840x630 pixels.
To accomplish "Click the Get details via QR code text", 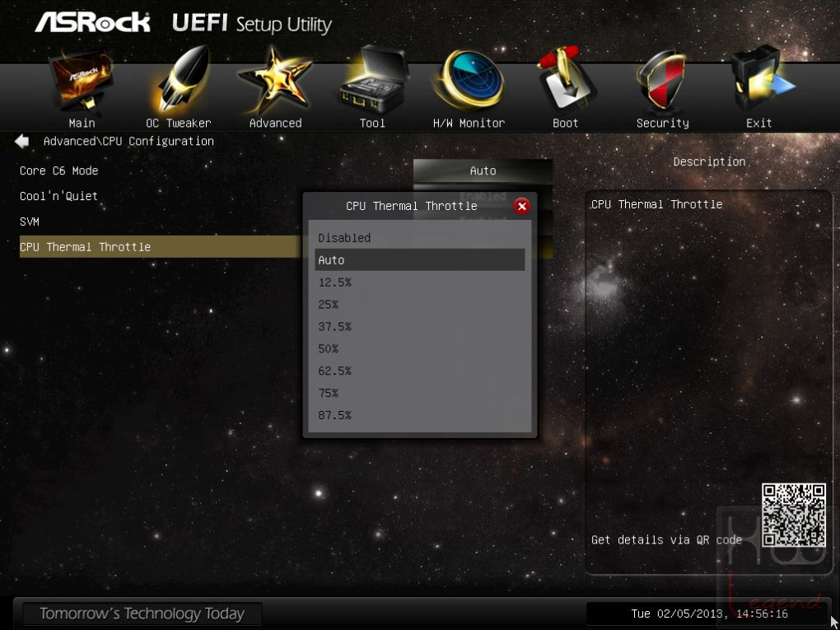I will point(666,540).
